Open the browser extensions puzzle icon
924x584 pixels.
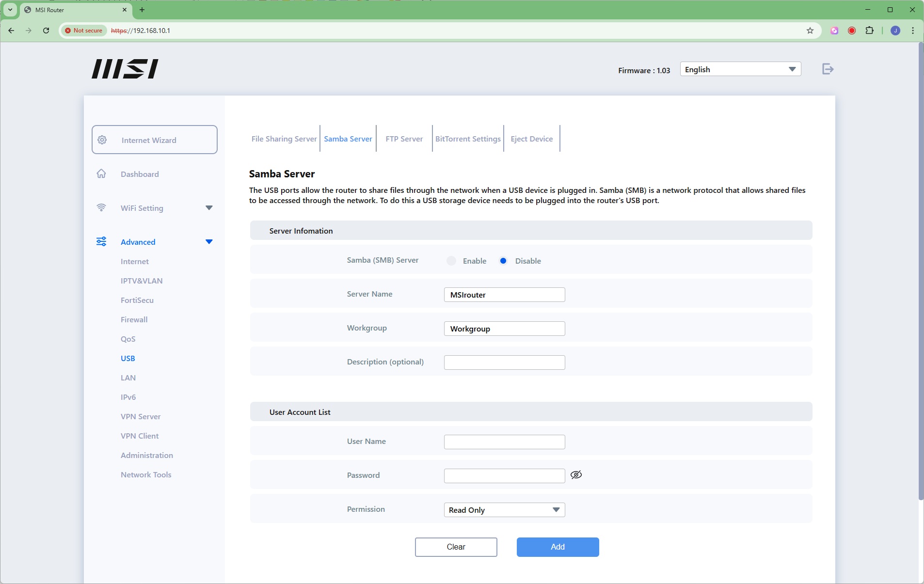click(869, 31)
